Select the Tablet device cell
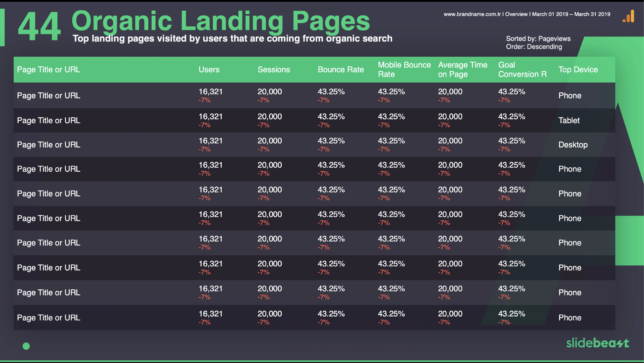Viewport: 644px width, 363px height. 569,120
